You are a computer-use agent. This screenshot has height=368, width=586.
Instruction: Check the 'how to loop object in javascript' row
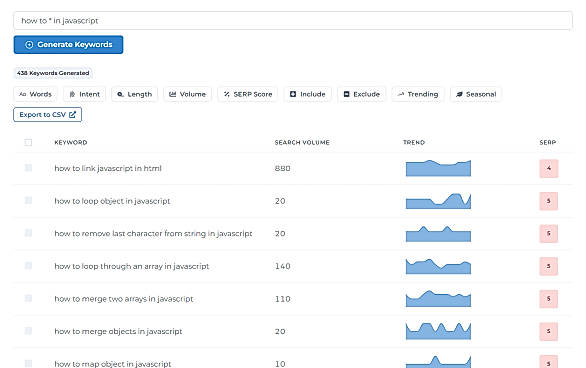pyautogui.click(x=28, y=201)
